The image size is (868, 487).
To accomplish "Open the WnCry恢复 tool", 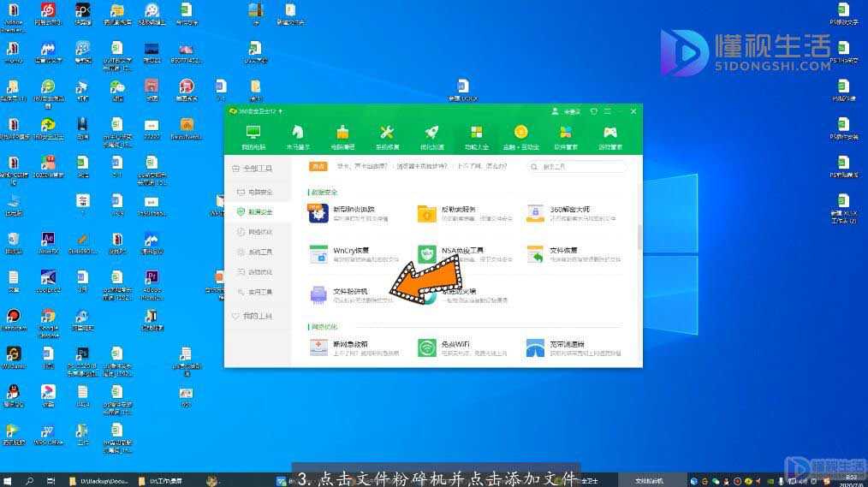I will 354,254.
